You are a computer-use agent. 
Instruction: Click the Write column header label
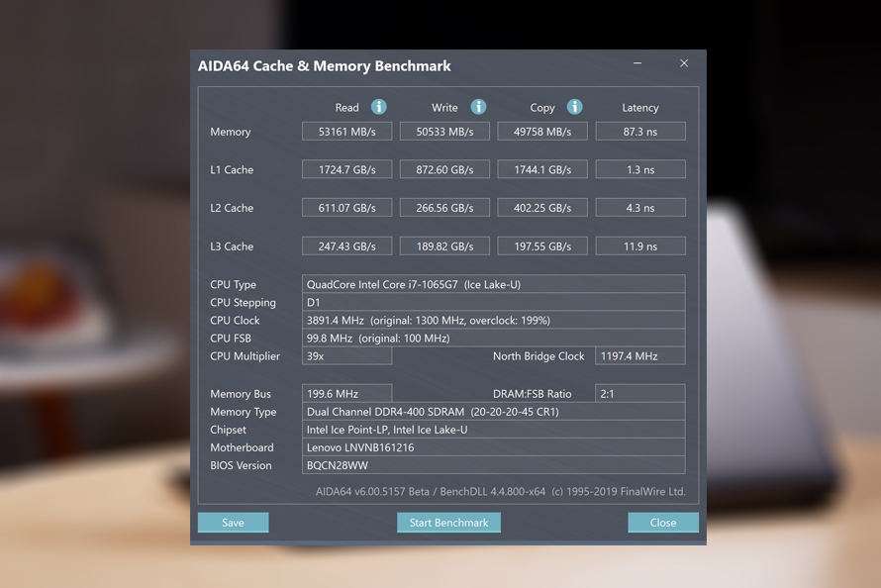(444, 107)
